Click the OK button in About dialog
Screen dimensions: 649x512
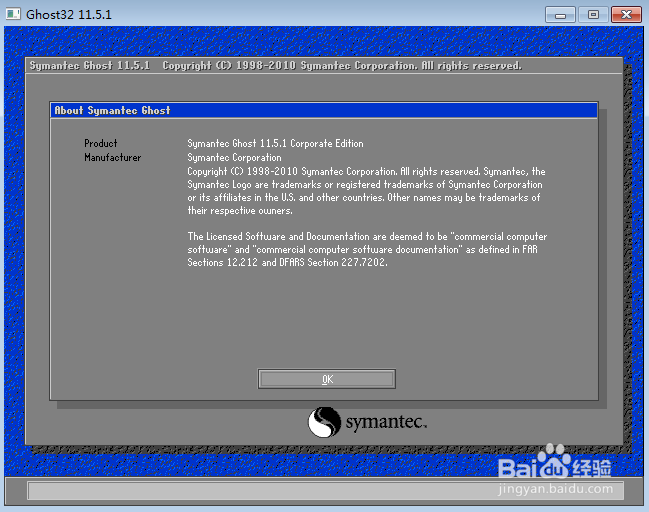pyautogui.click(x=327, y=379)
